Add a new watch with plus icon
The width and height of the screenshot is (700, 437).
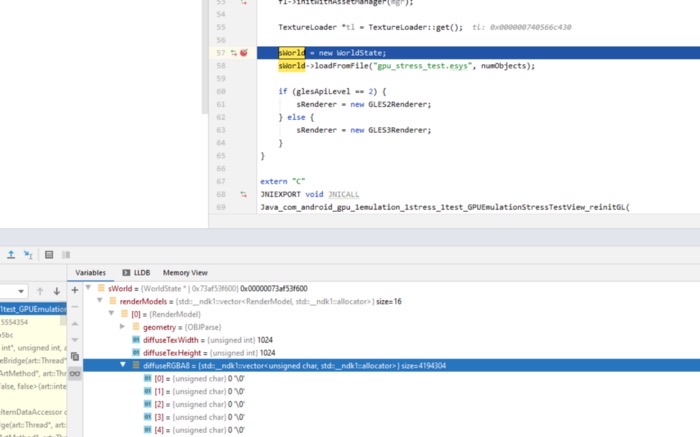tap(75, 290)
